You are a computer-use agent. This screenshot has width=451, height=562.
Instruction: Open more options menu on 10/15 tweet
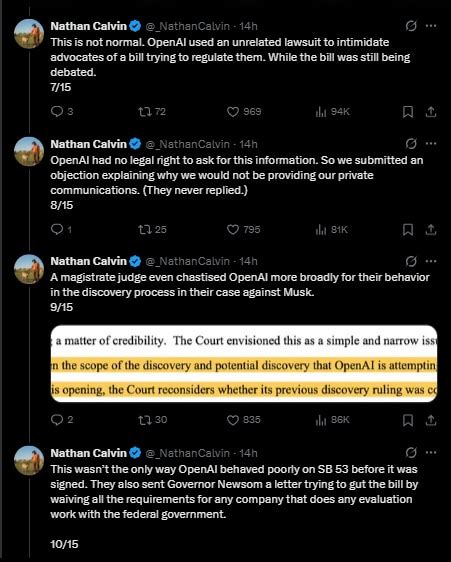(431, 452)
